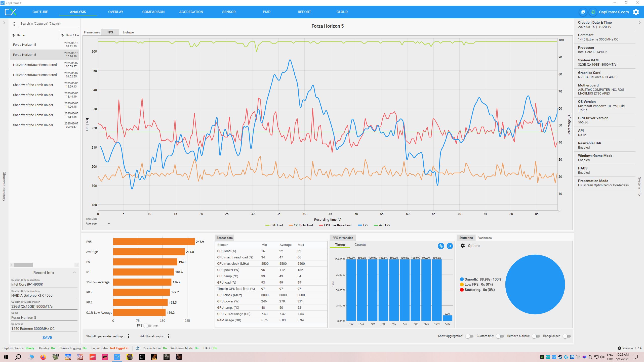Select the L-shape graph tab

coord(128,32)
